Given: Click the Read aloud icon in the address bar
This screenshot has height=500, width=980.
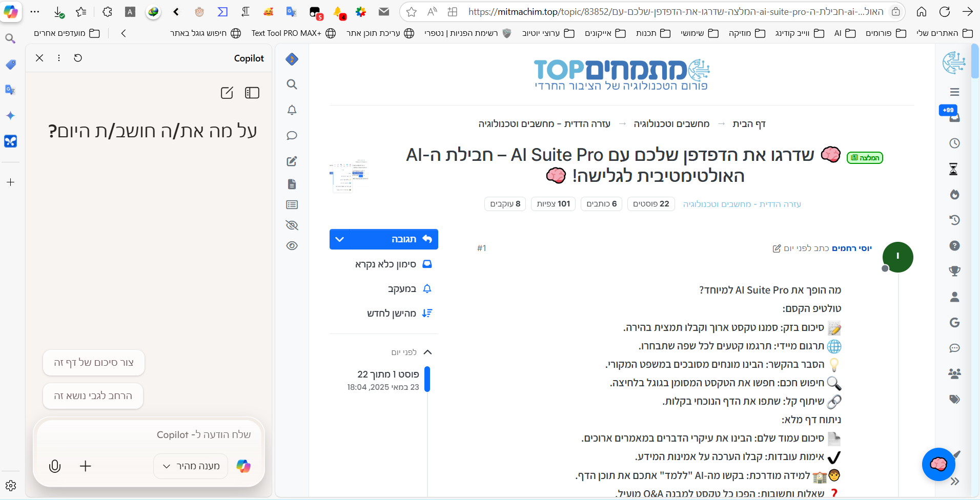Looking at the screenshot, I should [432, 12].
